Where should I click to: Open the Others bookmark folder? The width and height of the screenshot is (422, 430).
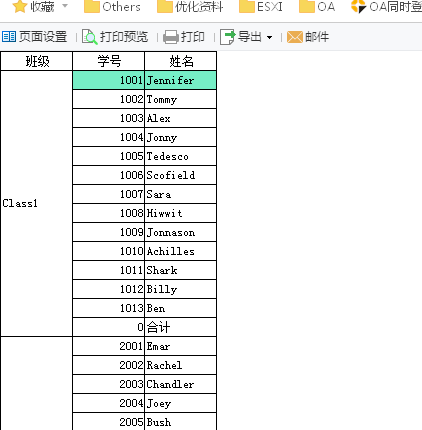[112, 7]
